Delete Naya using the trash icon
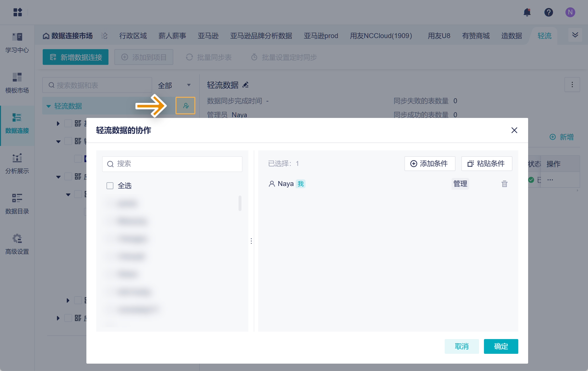The height and width of the screenshot is (371, 588). (504, 184)
